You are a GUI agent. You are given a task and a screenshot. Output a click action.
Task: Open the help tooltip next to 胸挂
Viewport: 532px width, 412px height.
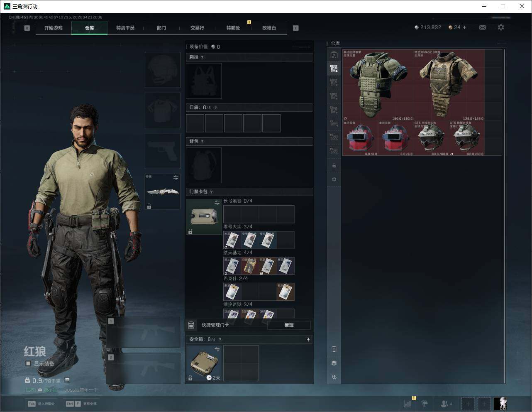pyautogui.click(x=203, y=57)
